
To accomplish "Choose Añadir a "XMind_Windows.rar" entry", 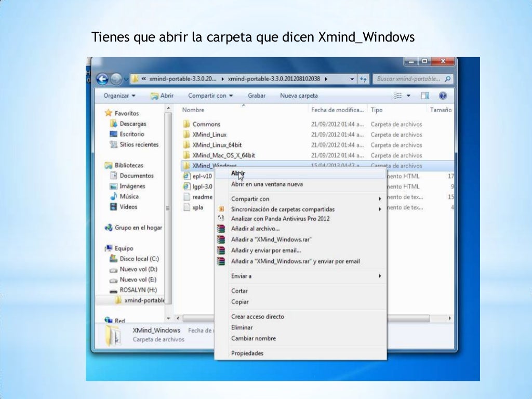I will [301, 240].
